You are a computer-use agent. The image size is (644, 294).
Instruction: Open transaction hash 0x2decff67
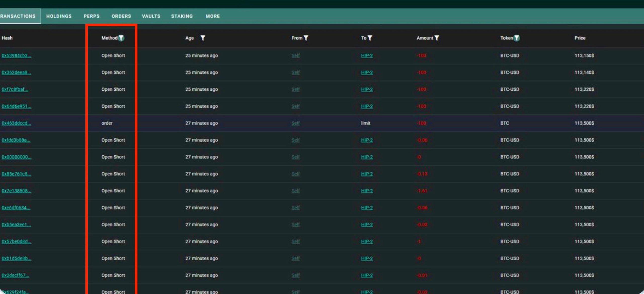tap(15, 275)
